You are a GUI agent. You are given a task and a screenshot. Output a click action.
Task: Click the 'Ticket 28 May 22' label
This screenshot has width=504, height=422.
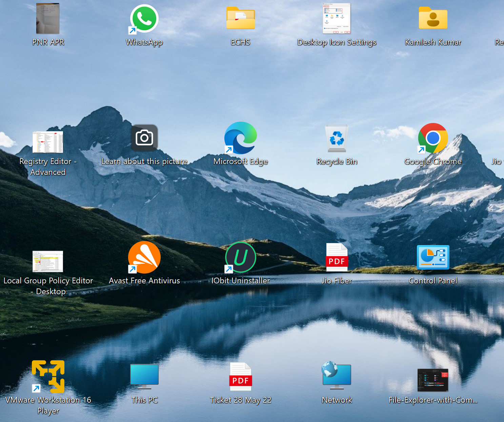point(241,400)
